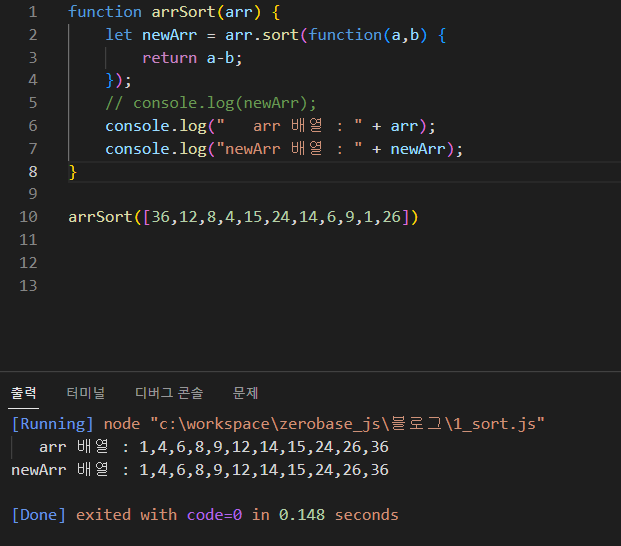Click 'arr.sort' on line 2
The height and width of the screenshot is (546, 621).
point(262,35)
